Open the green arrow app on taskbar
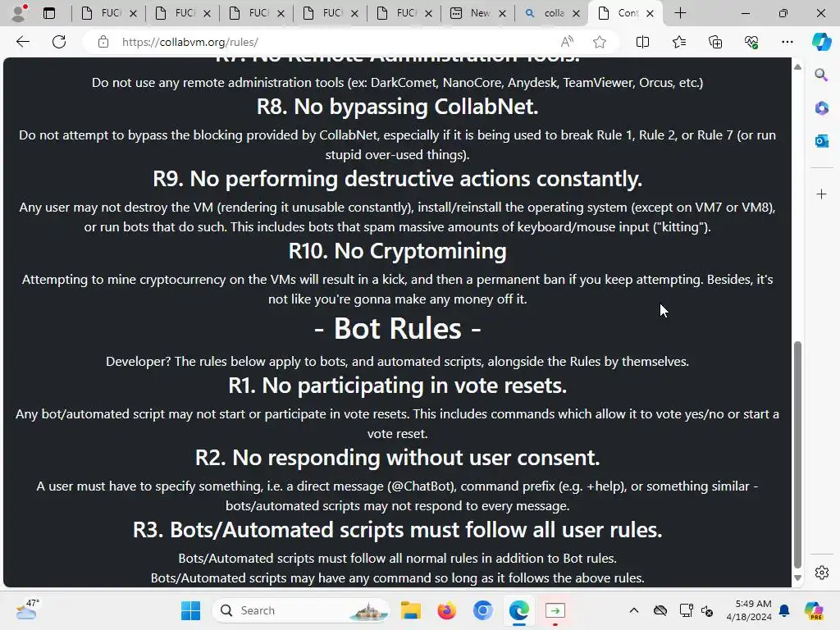This screenshot has height=630, width=840. 555,610
